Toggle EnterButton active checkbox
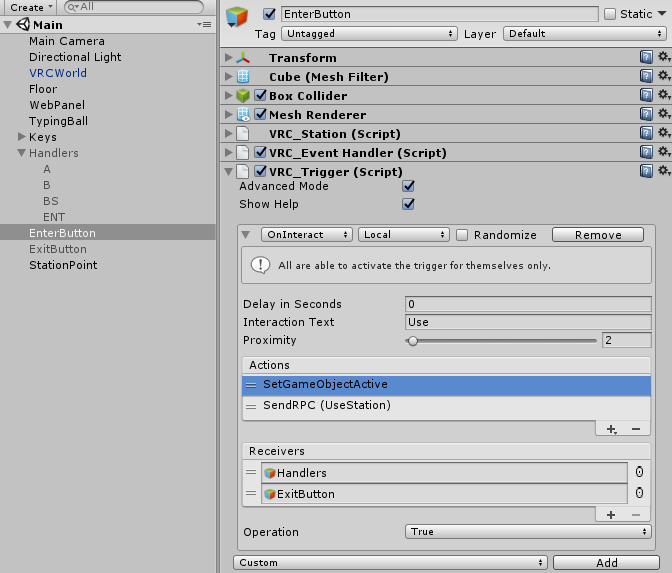This screenshot has height=573, width=672. click(x=269, y=14)
